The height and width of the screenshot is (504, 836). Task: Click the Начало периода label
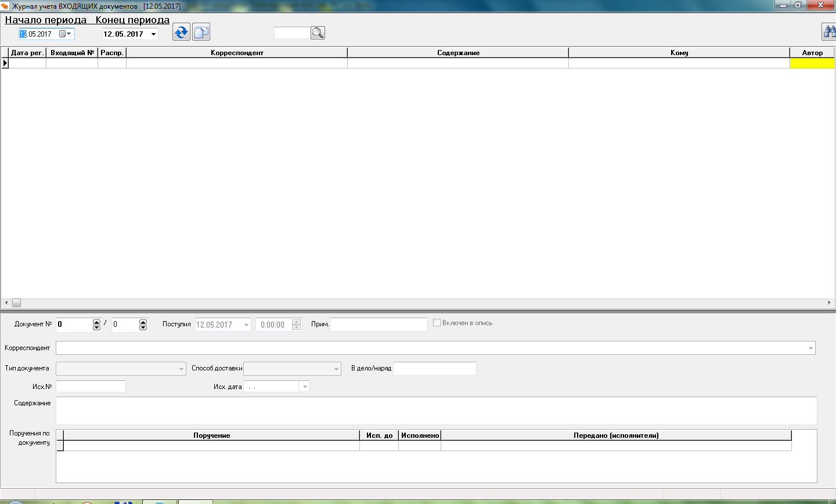click(46, 20)
